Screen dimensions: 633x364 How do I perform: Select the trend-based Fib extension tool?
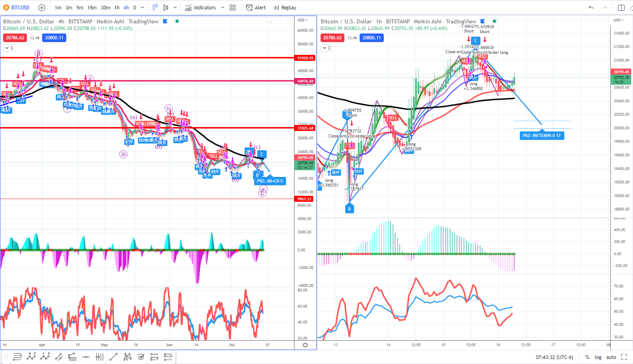72,357
